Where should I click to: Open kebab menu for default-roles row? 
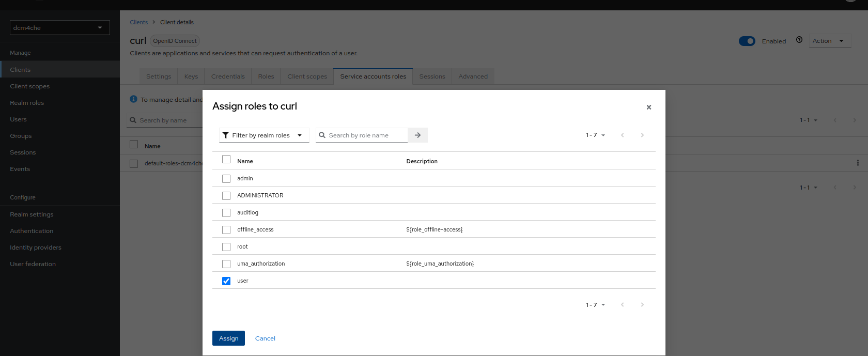(x=858, y=163)
